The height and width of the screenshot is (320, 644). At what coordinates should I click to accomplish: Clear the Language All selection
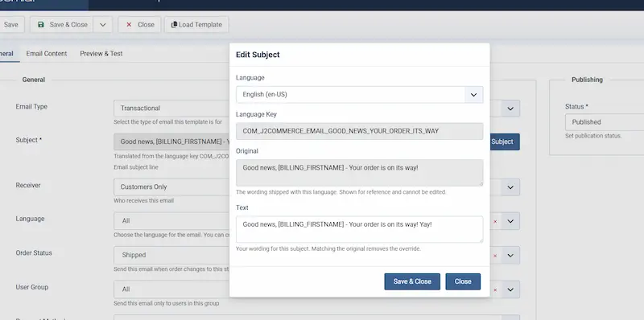(495, 222)
